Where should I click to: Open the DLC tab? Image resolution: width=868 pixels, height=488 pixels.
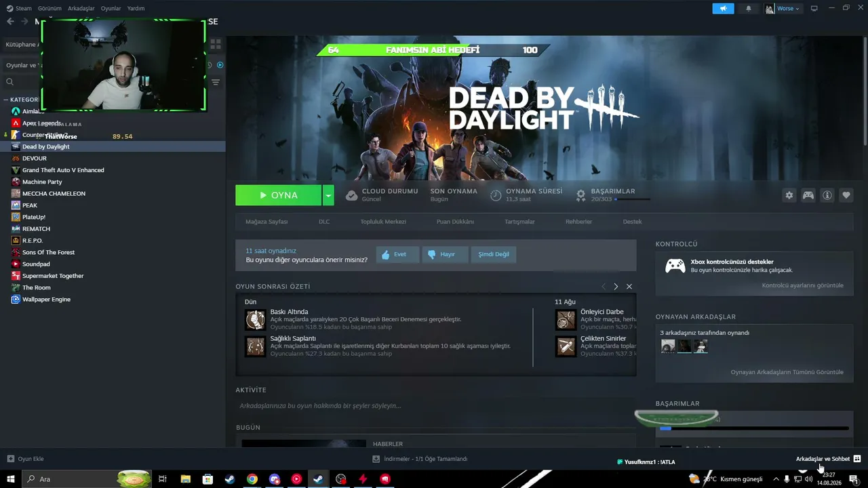(324, 222)
